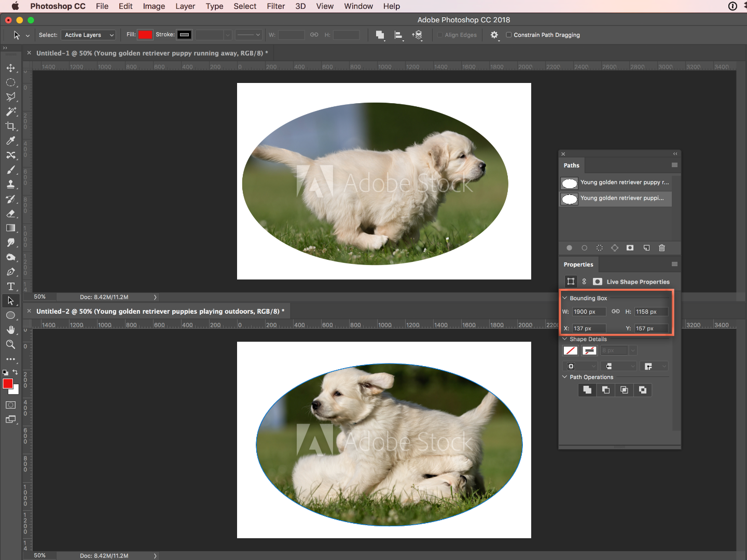Image resolution: width=747 pixels, height=560 pixels.
Task: Select the Hand tool
Action: click(x=10, y=330)
